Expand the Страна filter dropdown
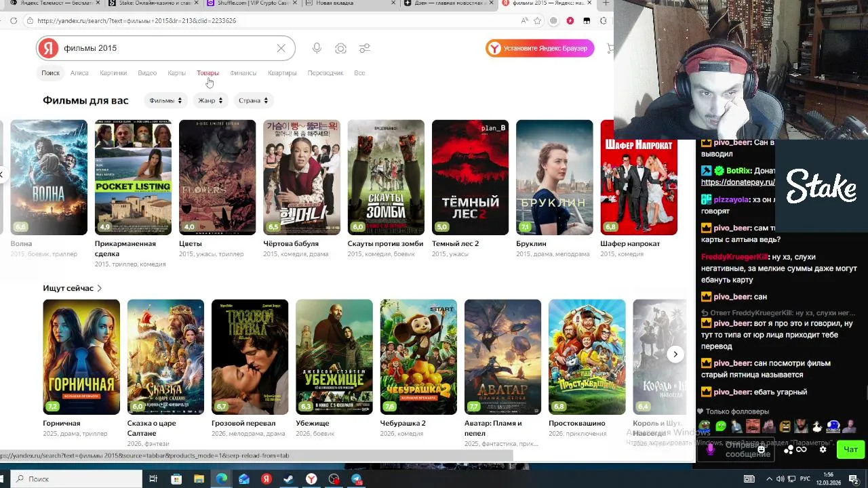868x488 pixels. pos(253,100)
